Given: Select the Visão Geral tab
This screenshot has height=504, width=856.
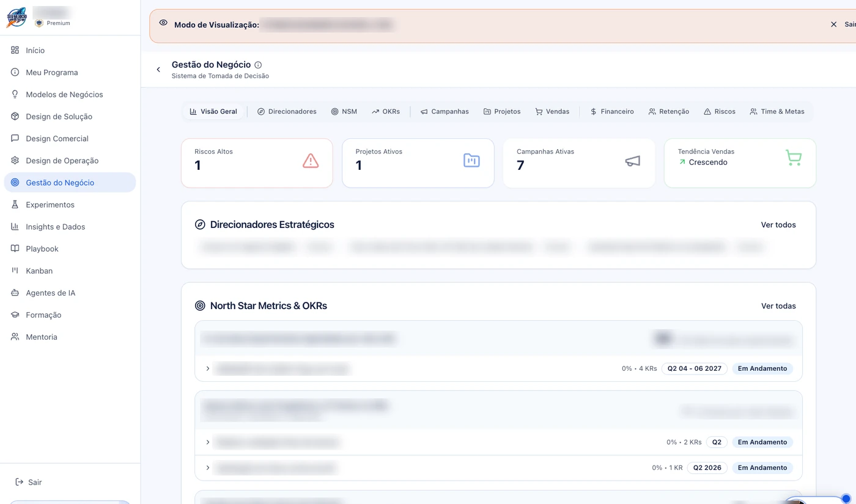Looking at the screenshot, I should coord(213,112).
